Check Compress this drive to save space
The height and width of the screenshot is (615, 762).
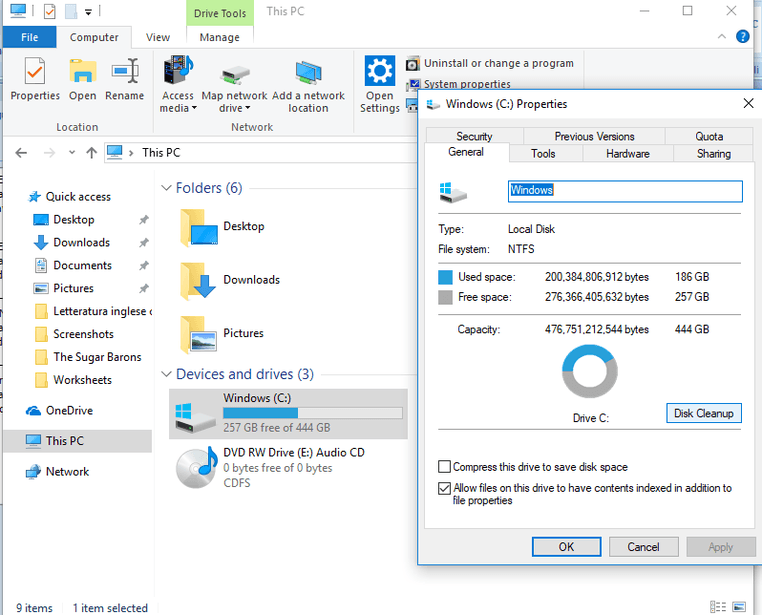(444, 467)
